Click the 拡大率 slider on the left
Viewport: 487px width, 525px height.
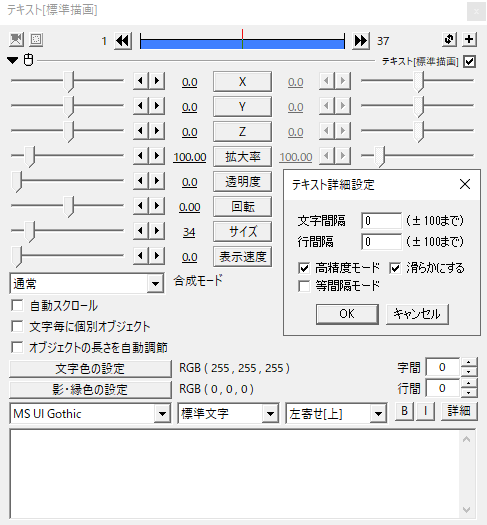coord(67,156)
